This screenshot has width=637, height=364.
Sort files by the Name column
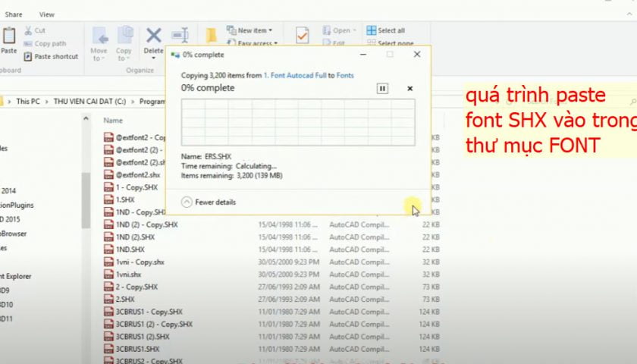pyautogui.click(x=113, y=121)
